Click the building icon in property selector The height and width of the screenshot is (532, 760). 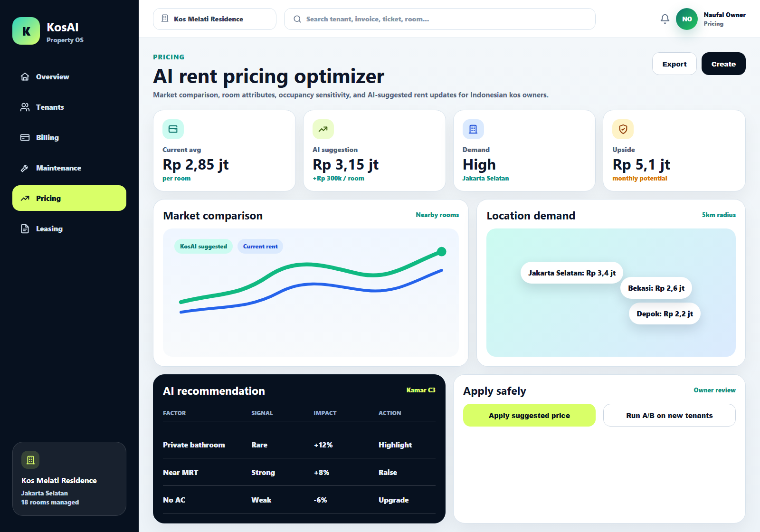tap(165, 19)
